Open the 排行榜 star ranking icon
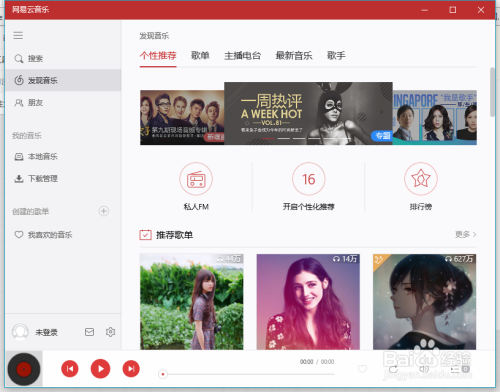The height and width of the screenshot is (392, 500). pos(421,179)
